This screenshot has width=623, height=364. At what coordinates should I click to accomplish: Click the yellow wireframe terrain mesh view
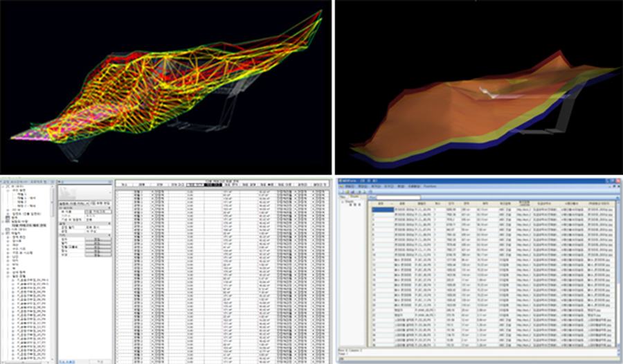coord(165,87)
